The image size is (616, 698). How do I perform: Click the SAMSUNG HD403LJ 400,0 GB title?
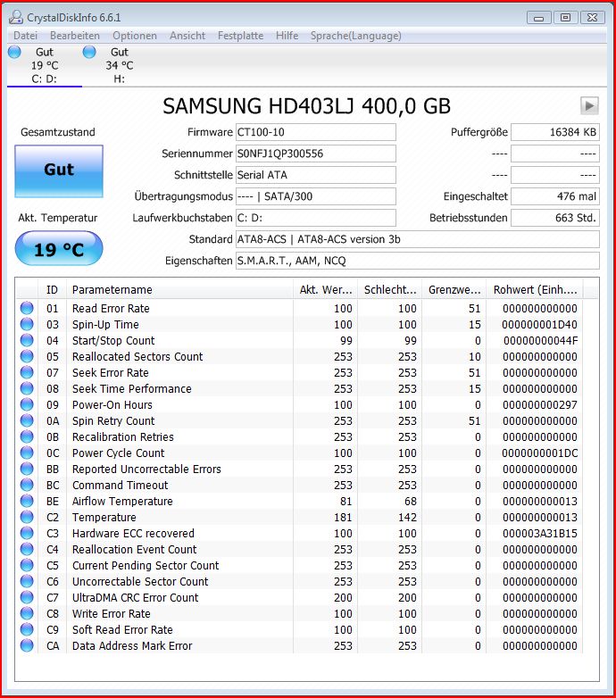(x=307, y=106)
